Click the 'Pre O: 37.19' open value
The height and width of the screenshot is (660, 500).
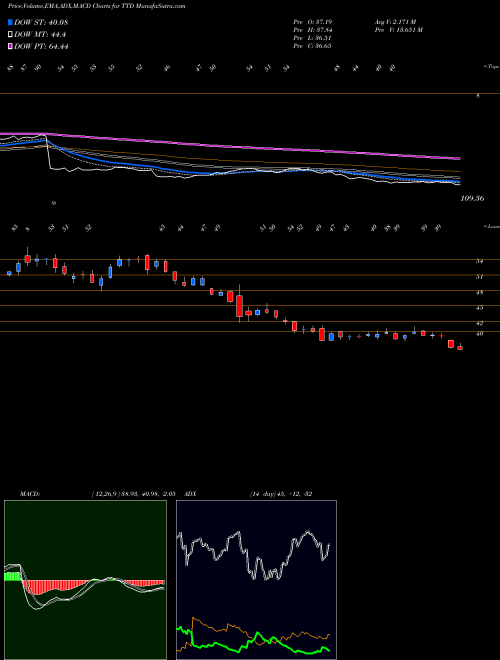pyautogui.click(x=312, y=22)
